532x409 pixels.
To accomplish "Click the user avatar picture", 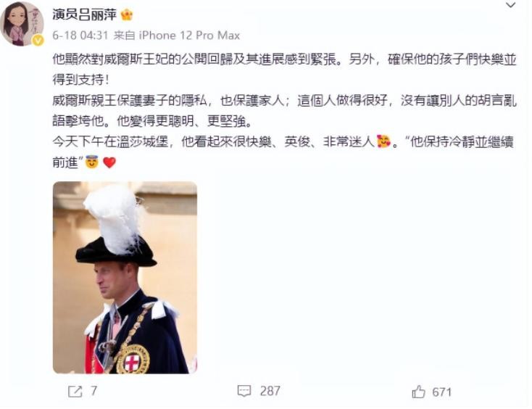I will tap(22, 24).
